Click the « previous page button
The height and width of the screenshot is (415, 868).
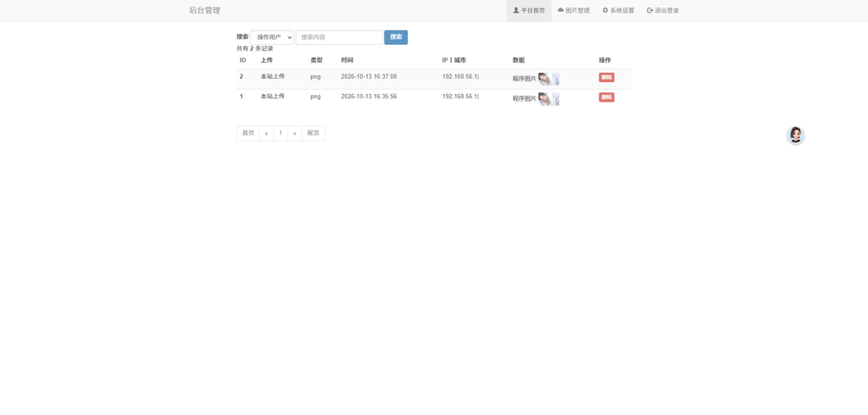coord(266,133)
